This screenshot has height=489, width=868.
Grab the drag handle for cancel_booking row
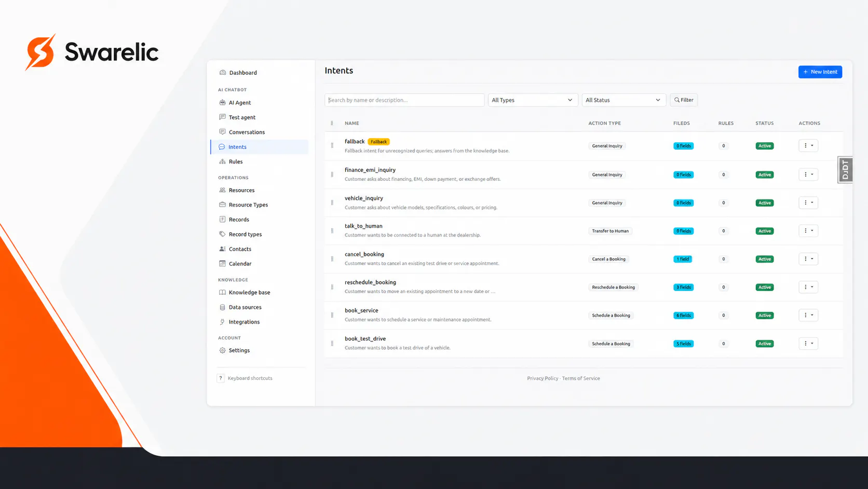(x=332, y=259)
